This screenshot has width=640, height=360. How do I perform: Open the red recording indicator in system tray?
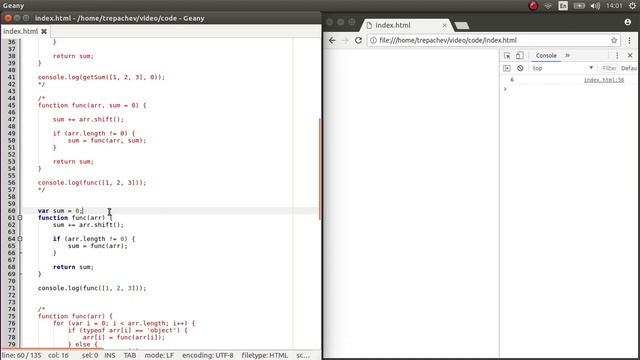(533, 6)
